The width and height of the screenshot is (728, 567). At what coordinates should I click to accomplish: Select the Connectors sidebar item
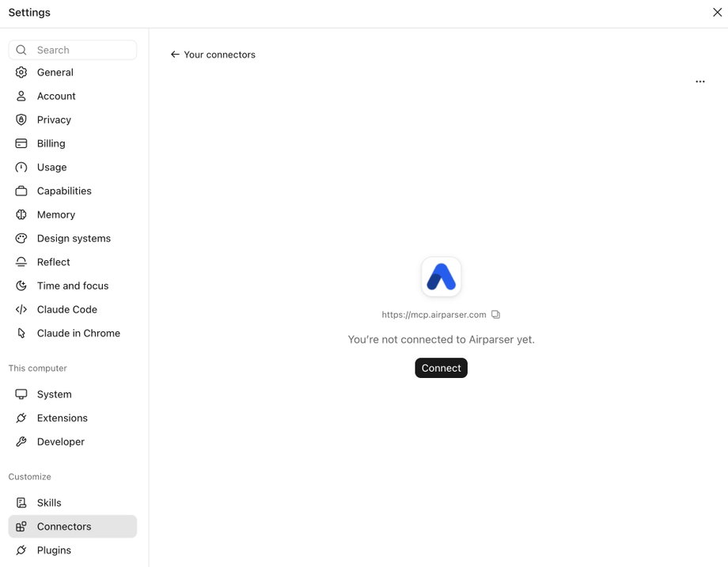73,526
